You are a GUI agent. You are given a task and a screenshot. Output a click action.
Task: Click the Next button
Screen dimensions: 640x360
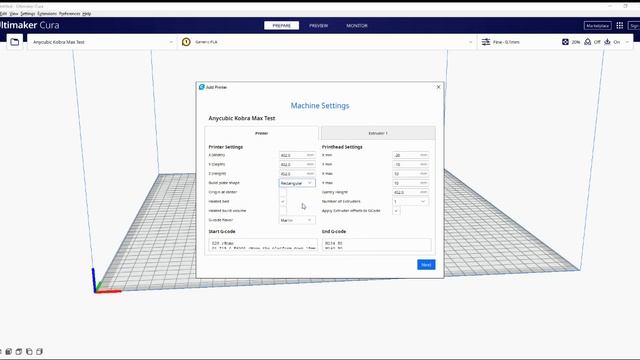426,265
